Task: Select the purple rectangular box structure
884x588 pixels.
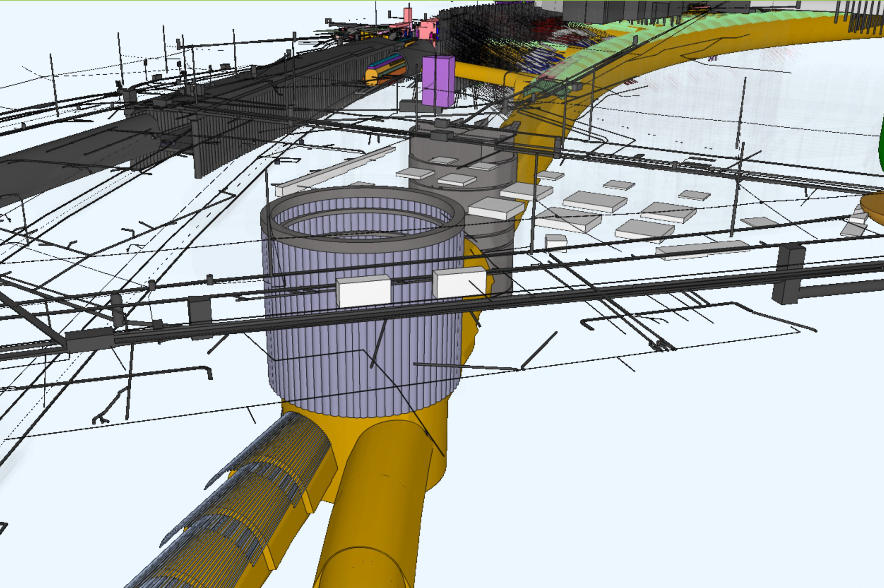Action: [438, 81]
